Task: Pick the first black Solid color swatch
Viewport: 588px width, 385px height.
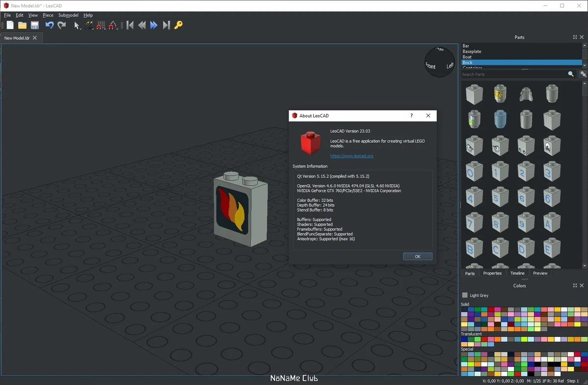Action: click(464, 309)
